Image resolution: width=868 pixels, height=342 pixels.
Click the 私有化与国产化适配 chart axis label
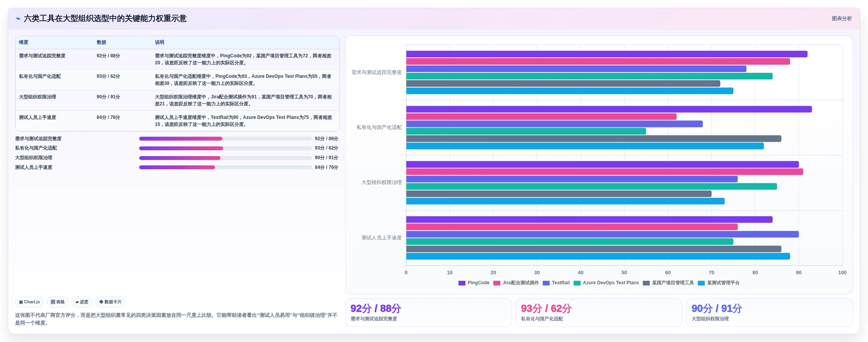(379, 127)
